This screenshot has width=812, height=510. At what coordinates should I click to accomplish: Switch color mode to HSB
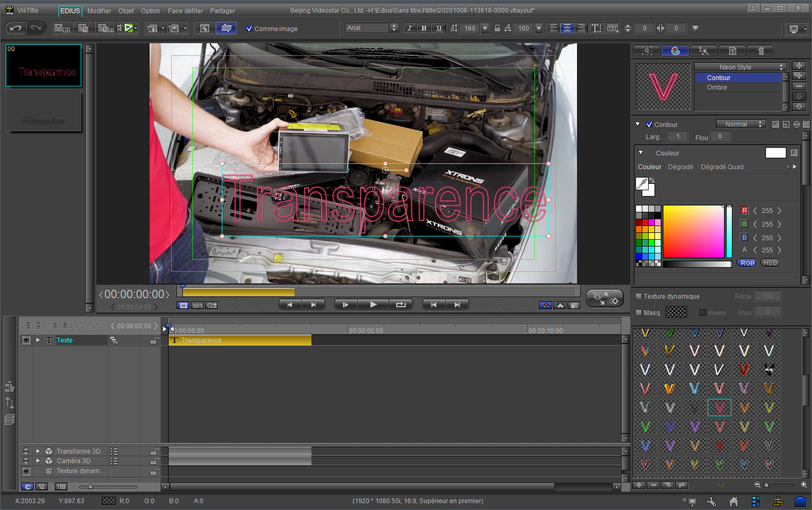[x=770, y=263]
